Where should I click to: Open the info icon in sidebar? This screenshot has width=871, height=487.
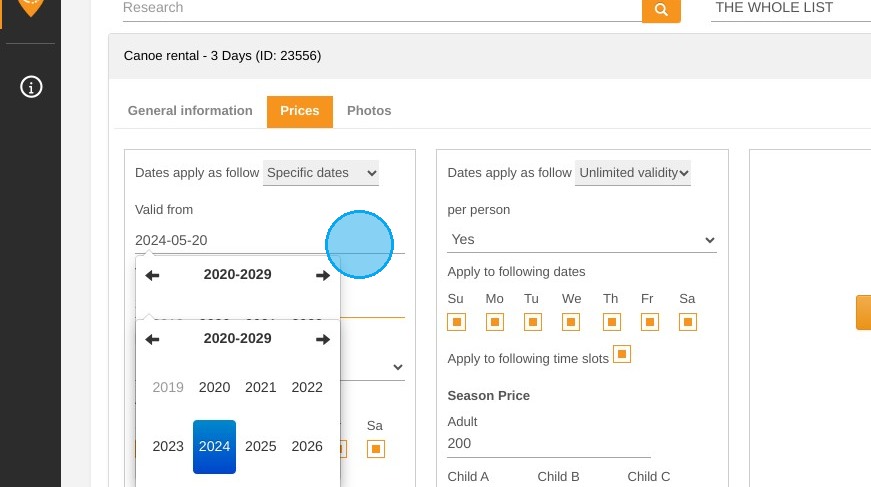31,87
